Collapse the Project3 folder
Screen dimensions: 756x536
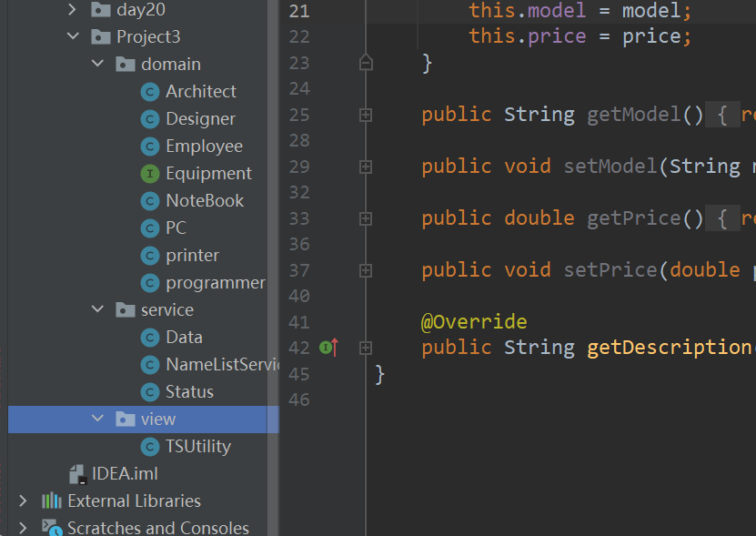pyautogui.click(x=74, y=37)
